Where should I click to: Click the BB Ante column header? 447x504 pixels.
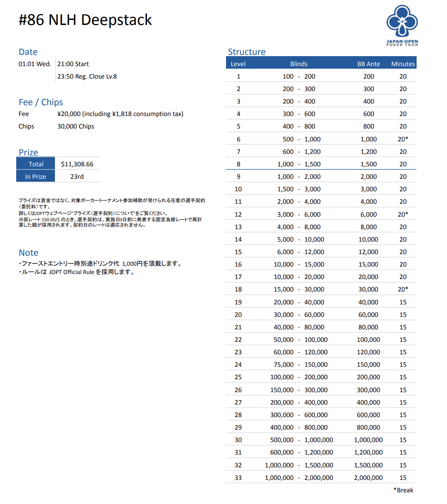(x=368, y=64)
